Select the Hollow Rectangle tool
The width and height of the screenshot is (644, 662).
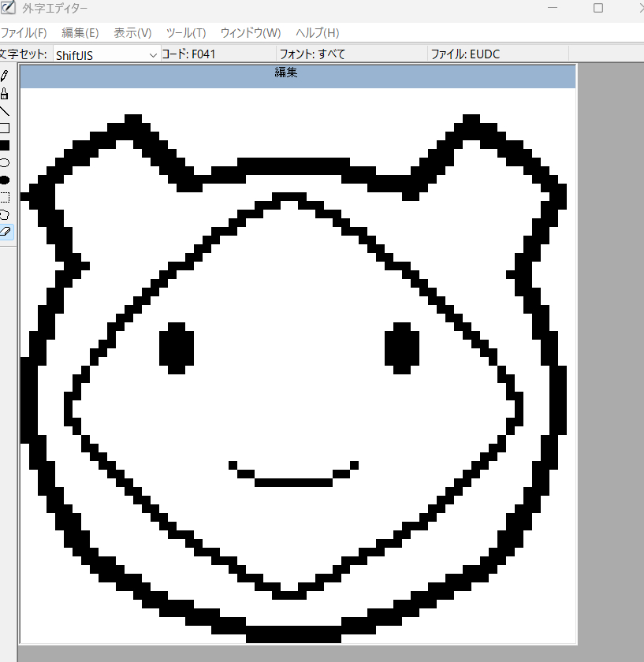click(x=4, y=128)
